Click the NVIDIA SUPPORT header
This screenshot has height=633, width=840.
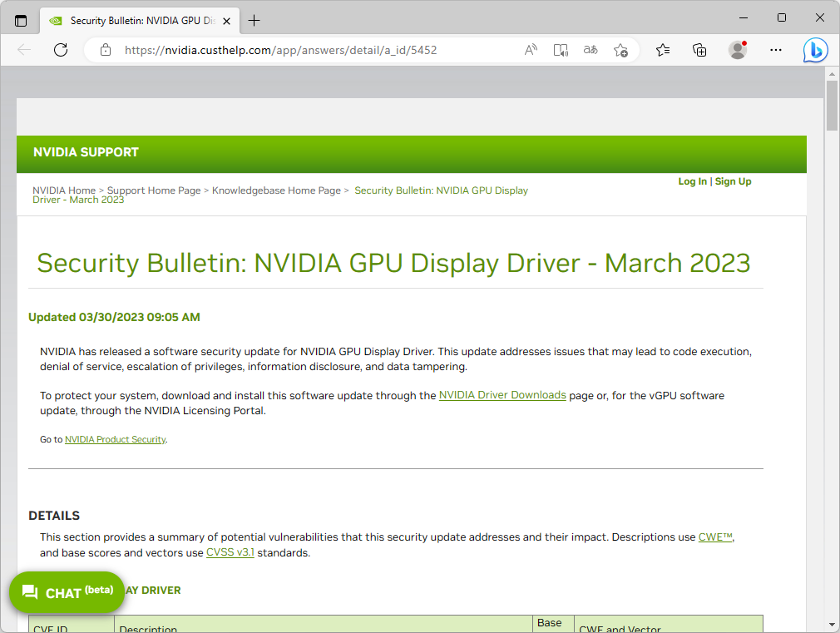pyautogui.click(x=86, y=152)
